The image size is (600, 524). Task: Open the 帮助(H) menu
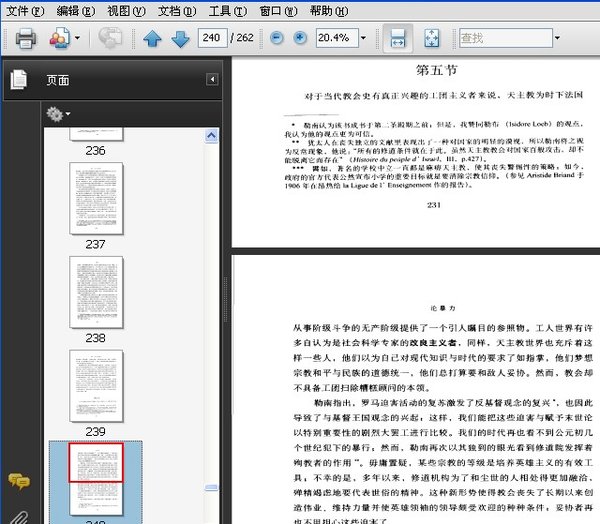(329, 11)
